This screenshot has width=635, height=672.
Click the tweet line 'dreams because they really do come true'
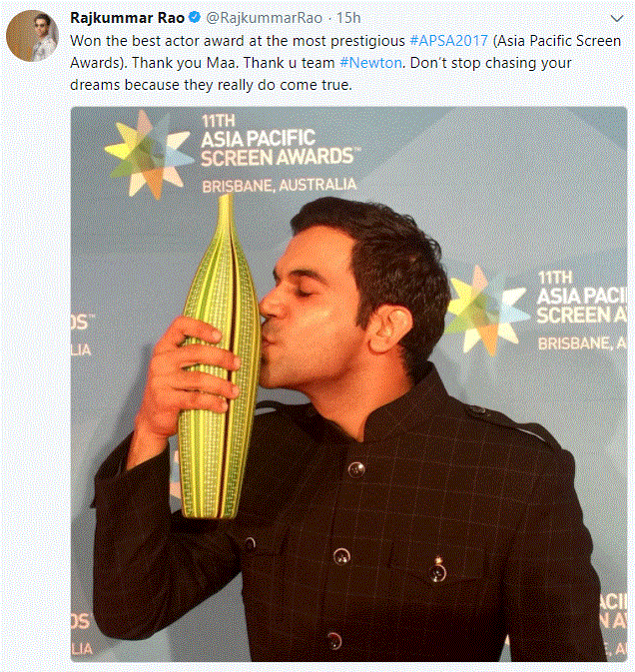[x=211, y=85]
